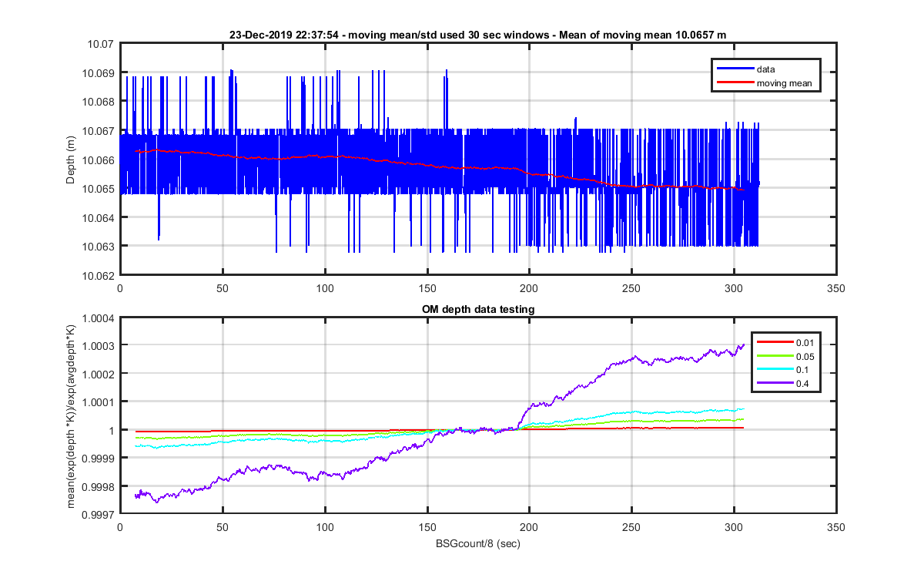Click the blue line sample in top legend
924x578 pixels.
click(x=735, y=69)
